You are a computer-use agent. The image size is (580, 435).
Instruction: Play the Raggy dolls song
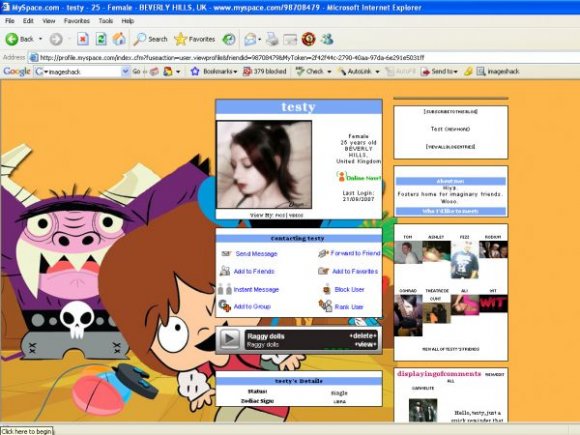point(229,339)
